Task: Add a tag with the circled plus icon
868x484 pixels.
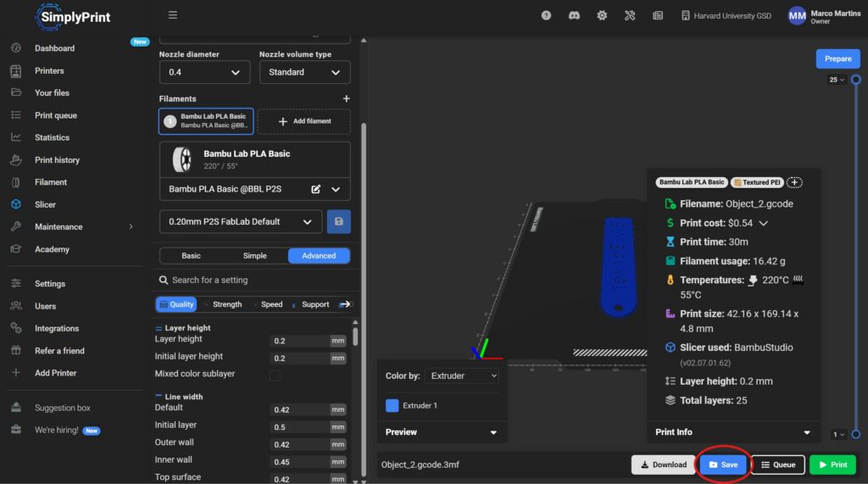Action: pos(794,182)
